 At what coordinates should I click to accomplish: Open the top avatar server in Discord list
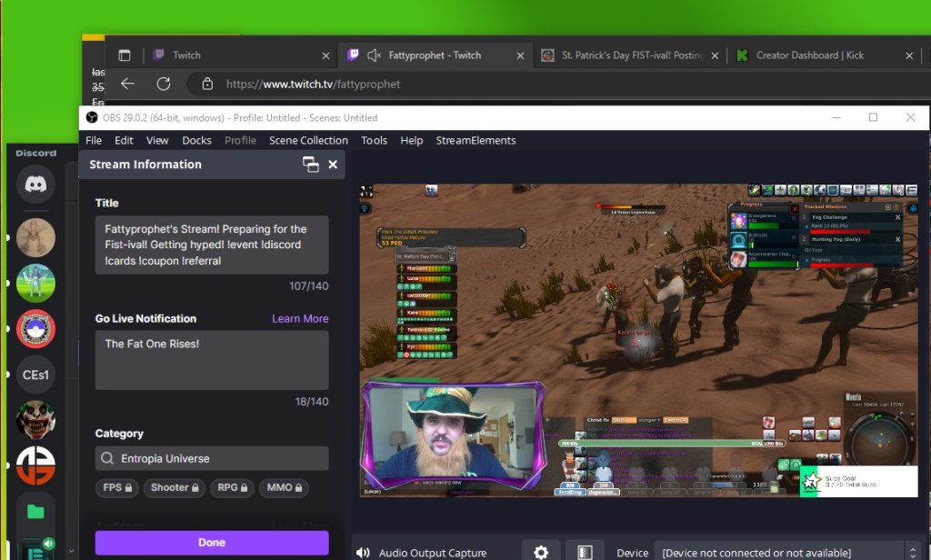click(35, 237)
